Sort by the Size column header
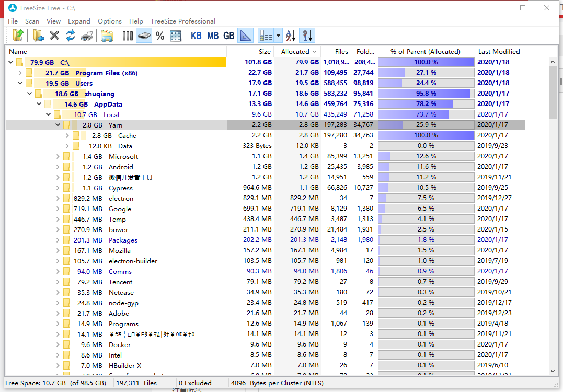563x392 pixels. coord(250,51)
